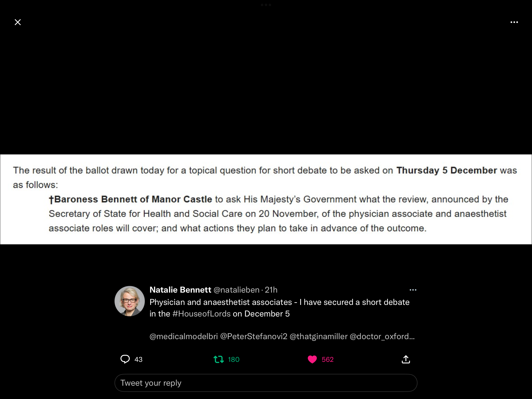Open @PeterStefanovi2 mention

point(254,336)
